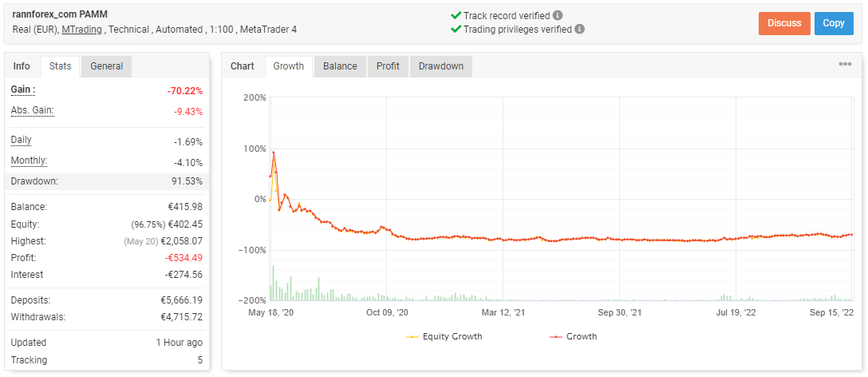Click the -€274.56 interest value
Image resolution: width=868 pixels, height=377 pixels.
(x=183, y=275)
